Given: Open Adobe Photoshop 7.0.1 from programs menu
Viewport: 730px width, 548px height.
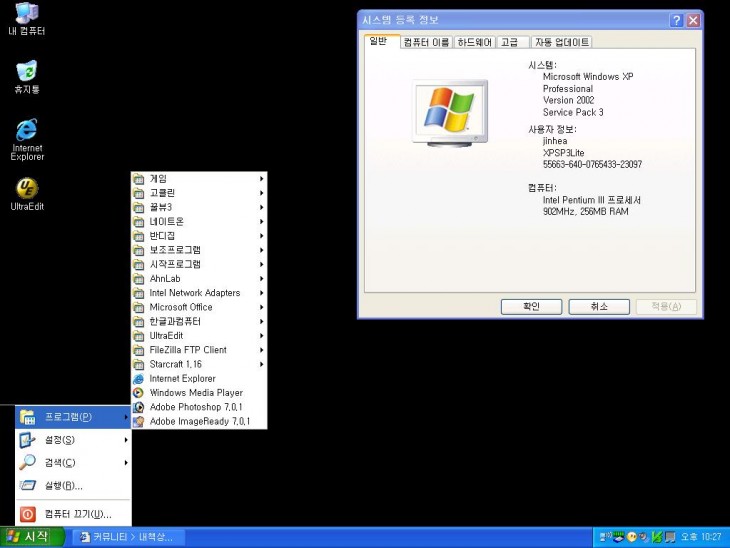Looking at the screenshot, I should 195,407.
